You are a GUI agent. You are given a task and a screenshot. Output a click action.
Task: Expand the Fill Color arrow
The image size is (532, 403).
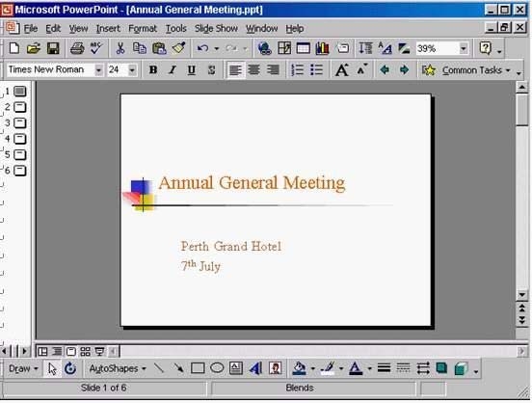(312, 368)
